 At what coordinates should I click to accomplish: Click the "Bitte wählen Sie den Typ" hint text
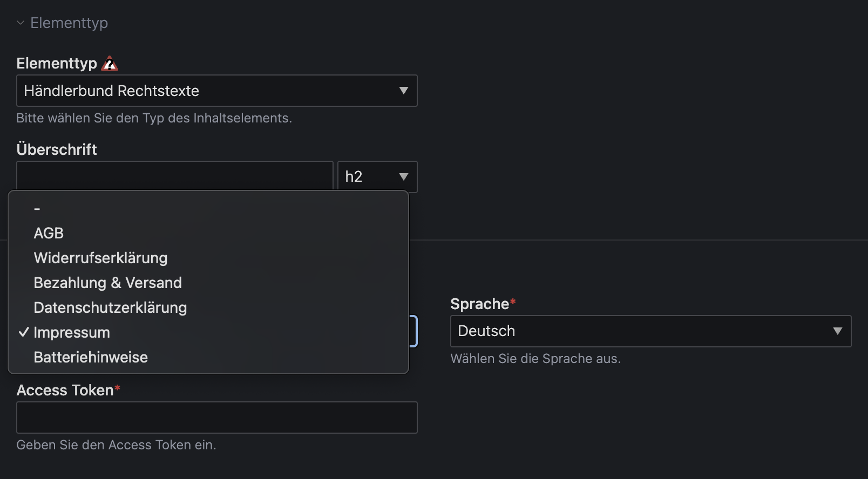pyautogui.click(x=154, y=118)
